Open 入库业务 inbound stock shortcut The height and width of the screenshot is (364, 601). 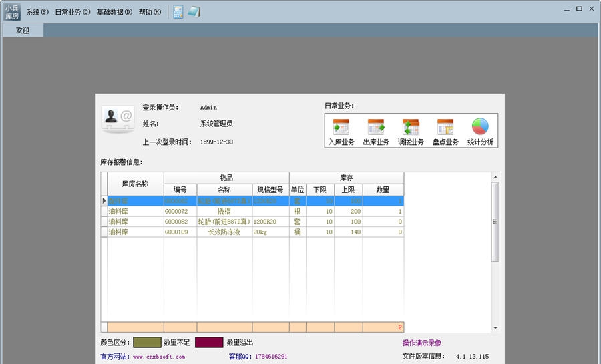[341, 132]
